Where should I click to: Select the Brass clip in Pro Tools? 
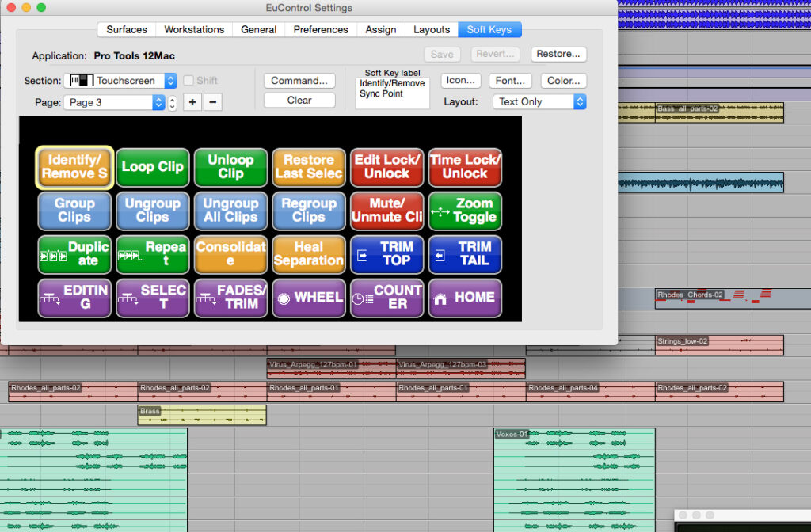point(202,415)
